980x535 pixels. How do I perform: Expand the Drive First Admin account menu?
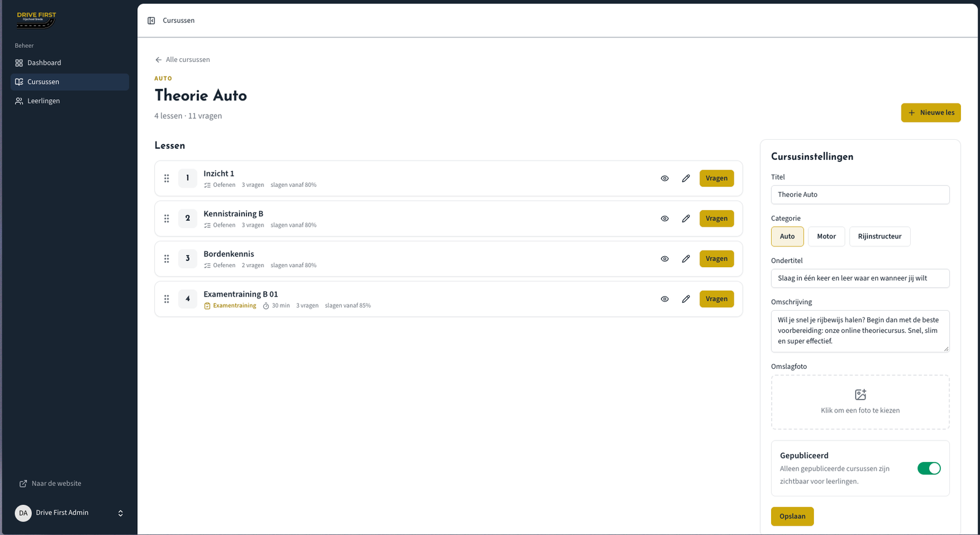69,513
